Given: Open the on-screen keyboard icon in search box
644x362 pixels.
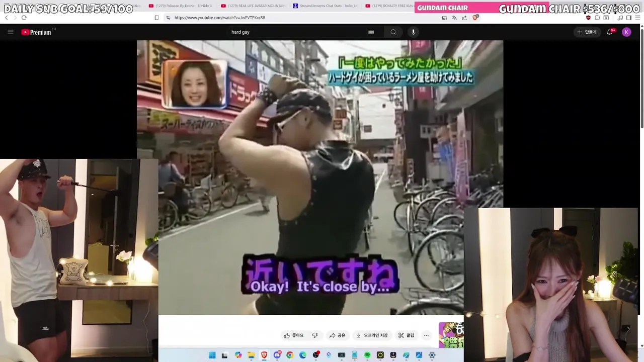Looking at the screenshot, I should [x=371, y=32].
